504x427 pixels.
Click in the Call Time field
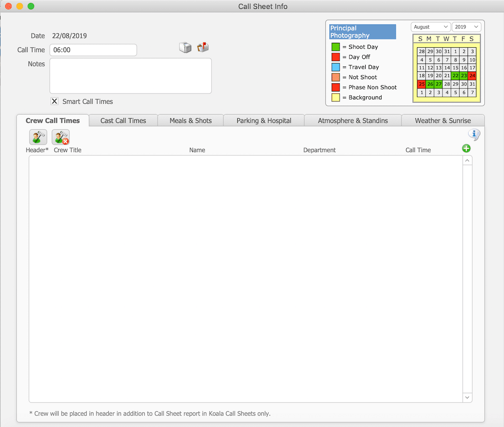click(93, 50)
